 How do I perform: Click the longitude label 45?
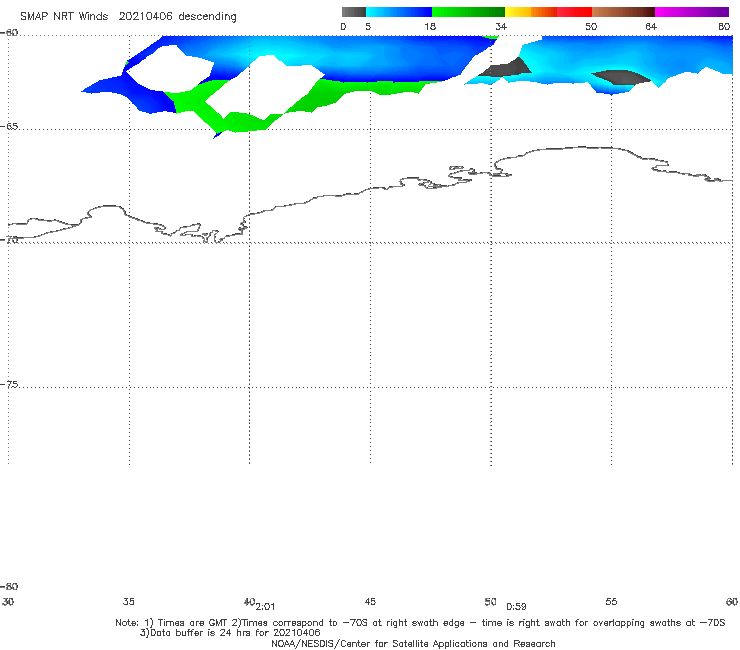coord(370,602)
